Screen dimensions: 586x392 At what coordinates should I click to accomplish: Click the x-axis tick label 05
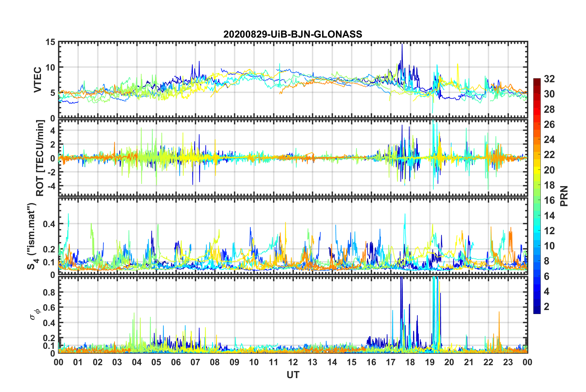(x=156, y=362)
